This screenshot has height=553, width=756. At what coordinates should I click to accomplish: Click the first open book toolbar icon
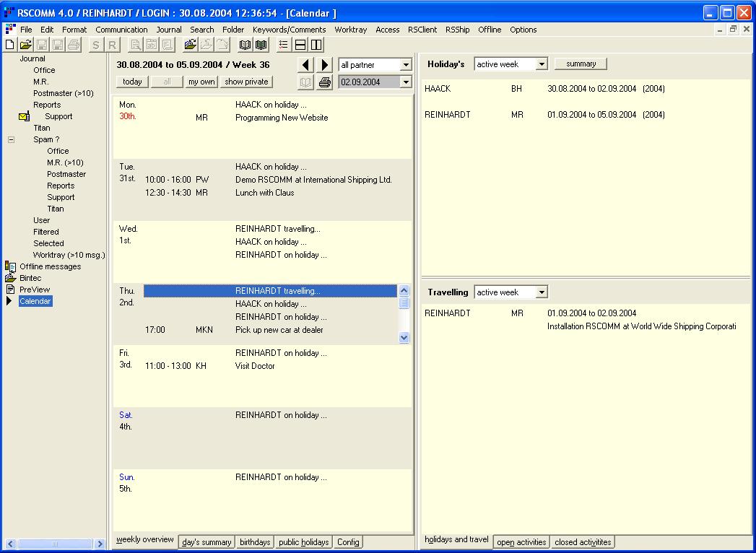click(x=246, y=45)
